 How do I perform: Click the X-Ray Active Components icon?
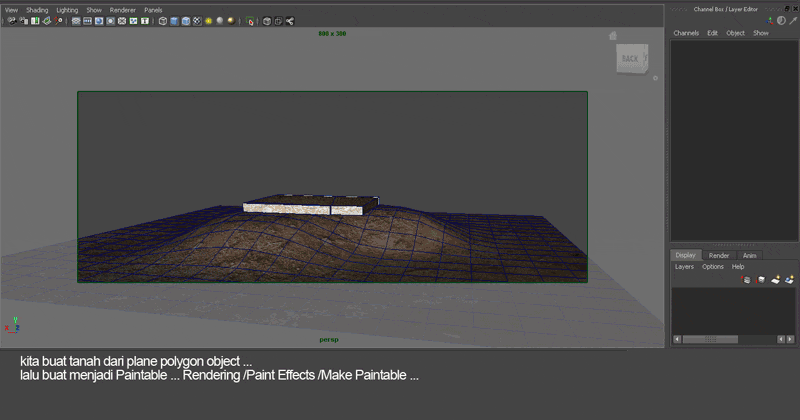pyautogui.click(x=278, y=21)
